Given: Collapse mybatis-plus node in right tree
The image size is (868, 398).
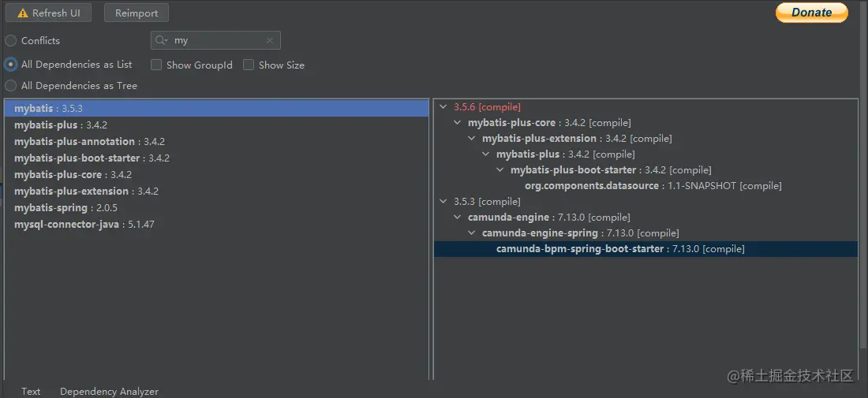Looking at the screenshot, I should (x=485, y=154).
